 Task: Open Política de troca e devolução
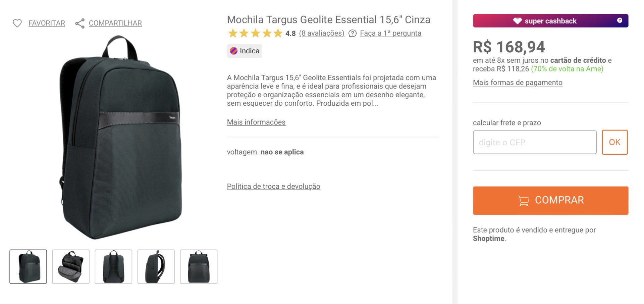274,187
